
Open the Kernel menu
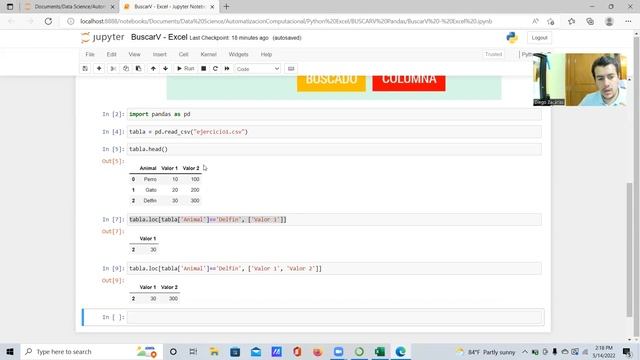209,54
